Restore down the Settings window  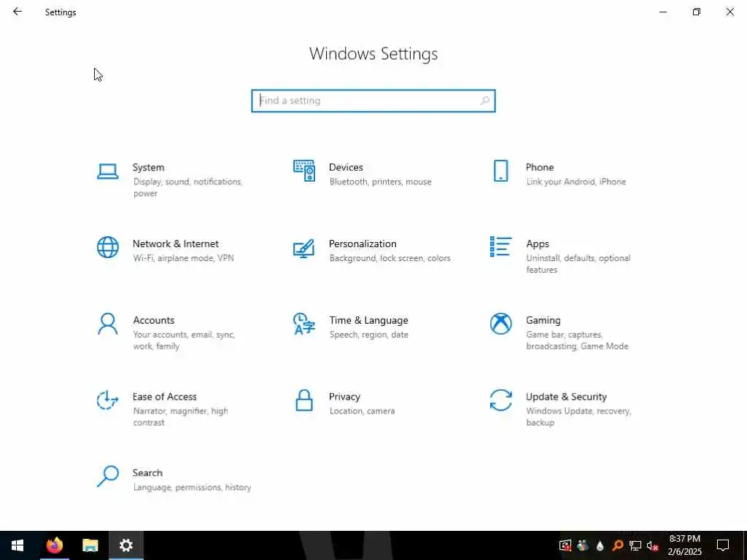(697, 12)
